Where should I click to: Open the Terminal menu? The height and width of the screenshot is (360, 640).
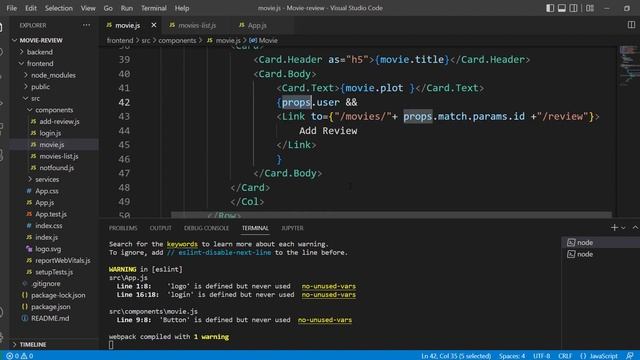[x=153, y=8]
